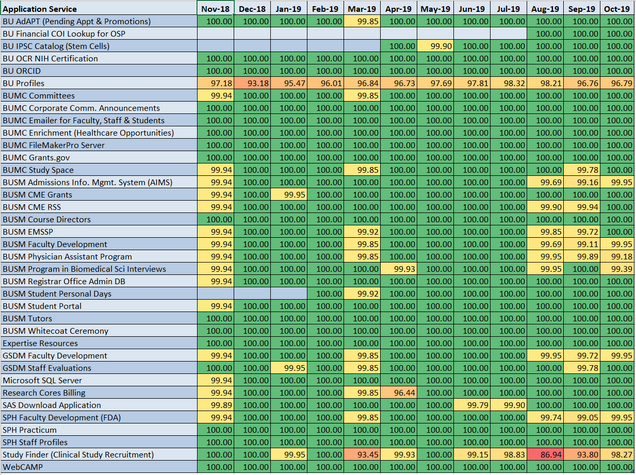
Task: Select the 93.45 cell in Study Finder row
Action: pos(362,454)
